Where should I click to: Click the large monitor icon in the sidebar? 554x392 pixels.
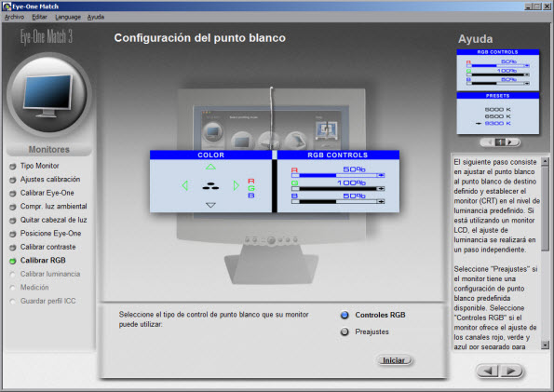pos(48,95)
